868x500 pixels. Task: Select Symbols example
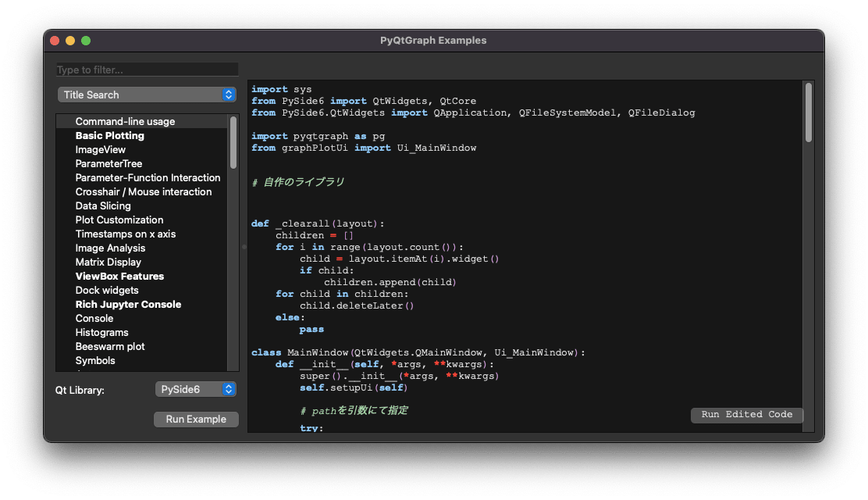[x=142, y=360]
